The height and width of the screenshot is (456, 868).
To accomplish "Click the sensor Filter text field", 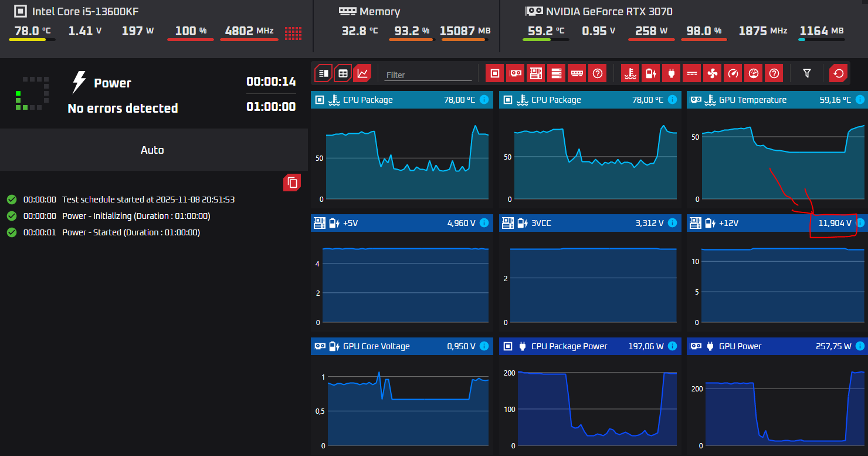I will (x=428, y=75).
